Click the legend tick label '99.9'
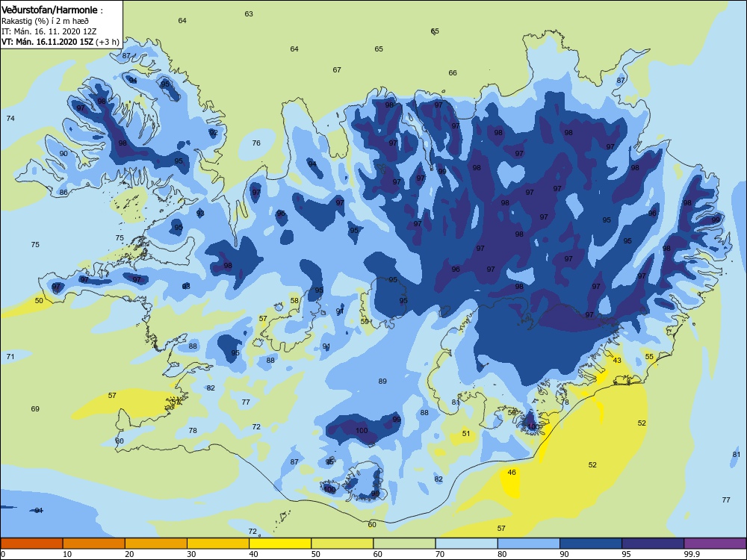Screen dimensions: 747x560 pyautogui.click(x=692, y=554)
